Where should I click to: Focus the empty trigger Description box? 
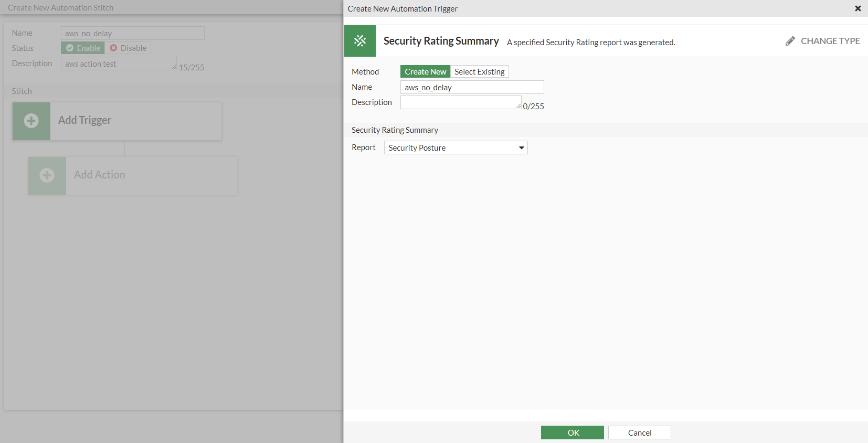point(460,102)
